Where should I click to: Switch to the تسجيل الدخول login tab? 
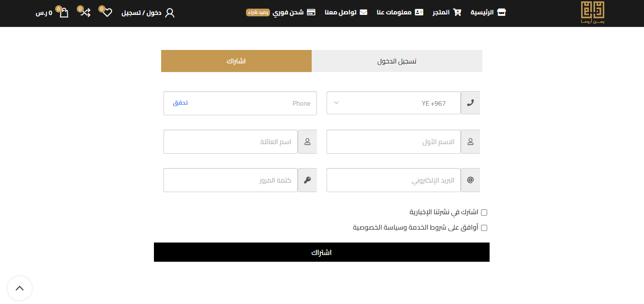tap(397, 61)
